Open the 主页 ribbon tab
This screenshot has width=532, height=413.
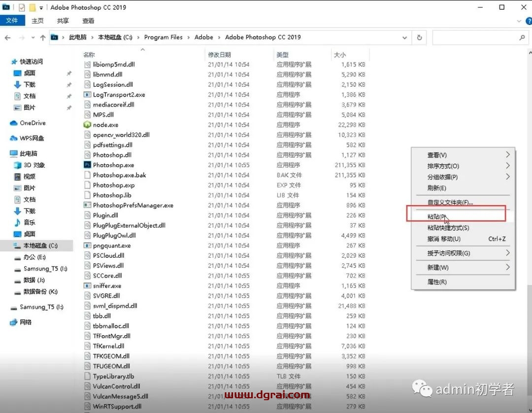37,21
